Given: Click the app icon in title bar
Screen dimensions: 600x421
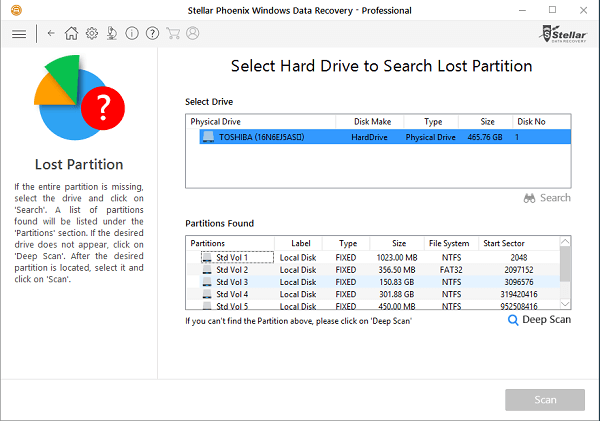Looking at the screenshot, I should pos(16,10).
